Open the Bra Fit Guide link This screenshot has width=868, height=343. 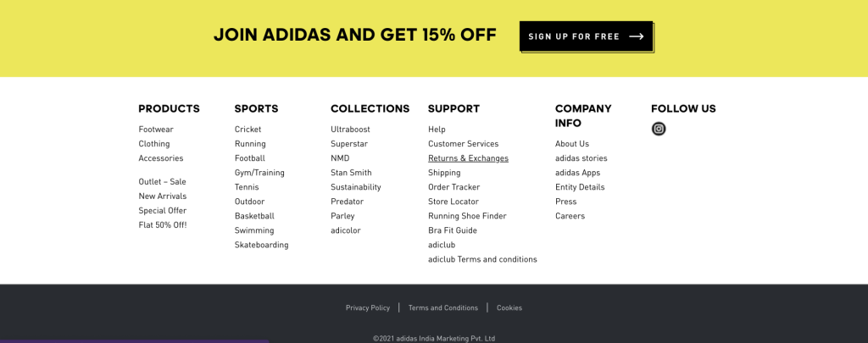452,230
